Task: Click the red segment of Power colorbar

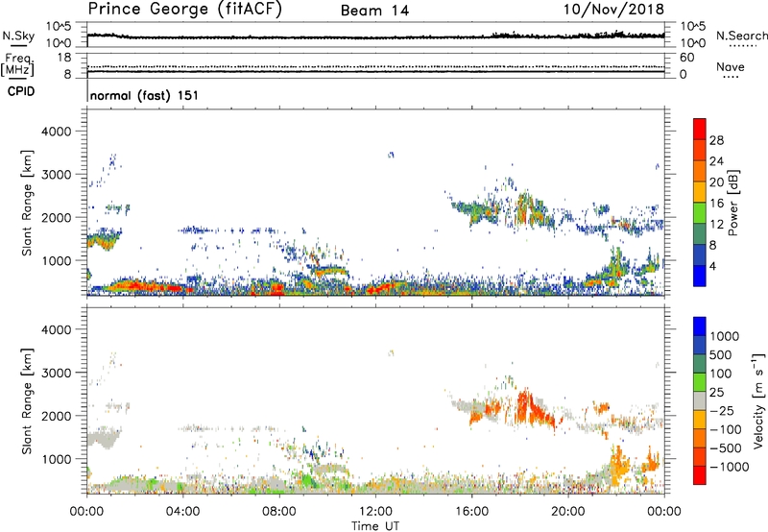Action: [700, 129]
